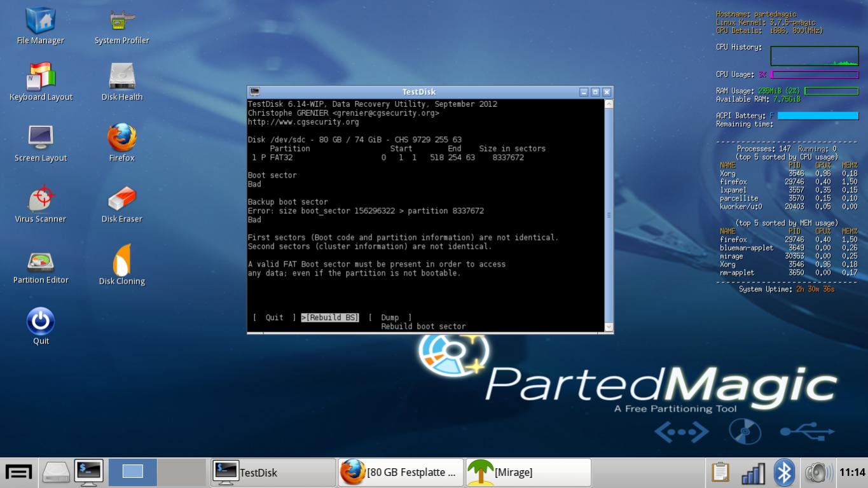Launch the Disk Cloning tool
The width and height of the screenshot is (868, 488).
121,265
